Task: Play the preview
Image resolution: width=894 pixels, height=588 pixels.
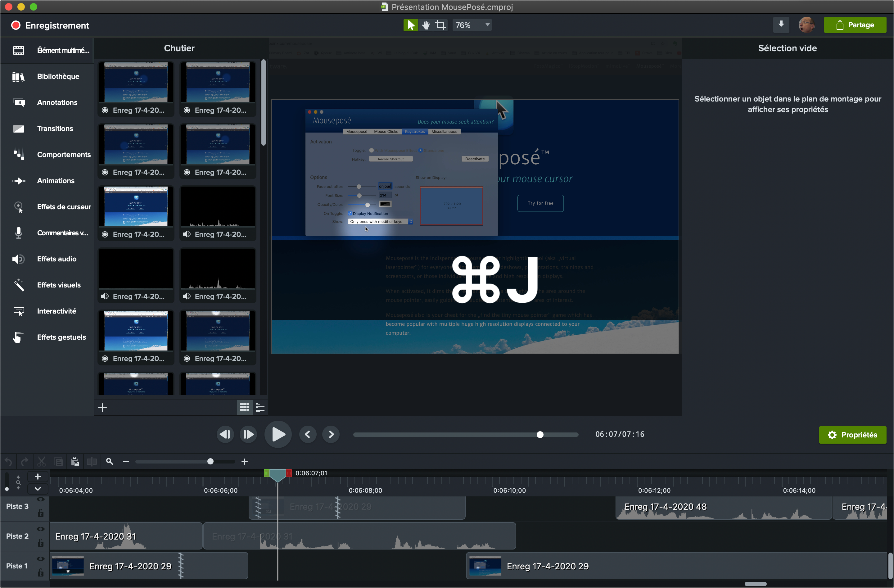Action: pos(278,435)
